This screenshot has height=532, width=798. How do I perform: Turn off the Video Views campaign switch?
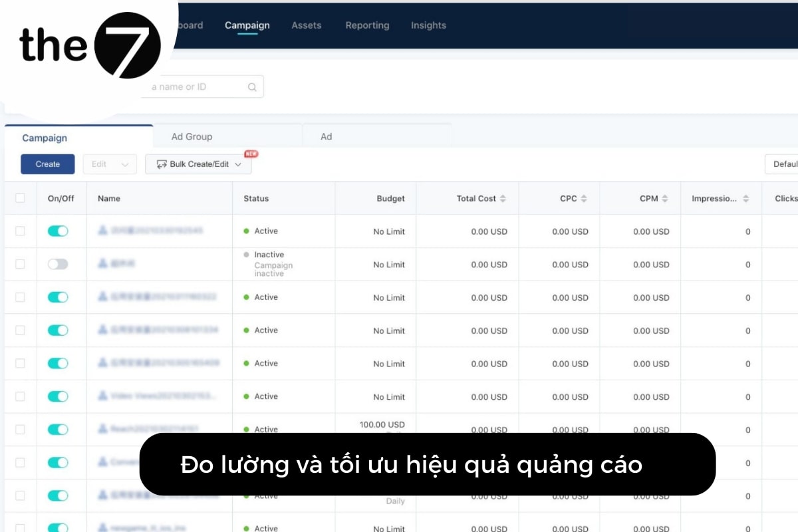(58, 396)
